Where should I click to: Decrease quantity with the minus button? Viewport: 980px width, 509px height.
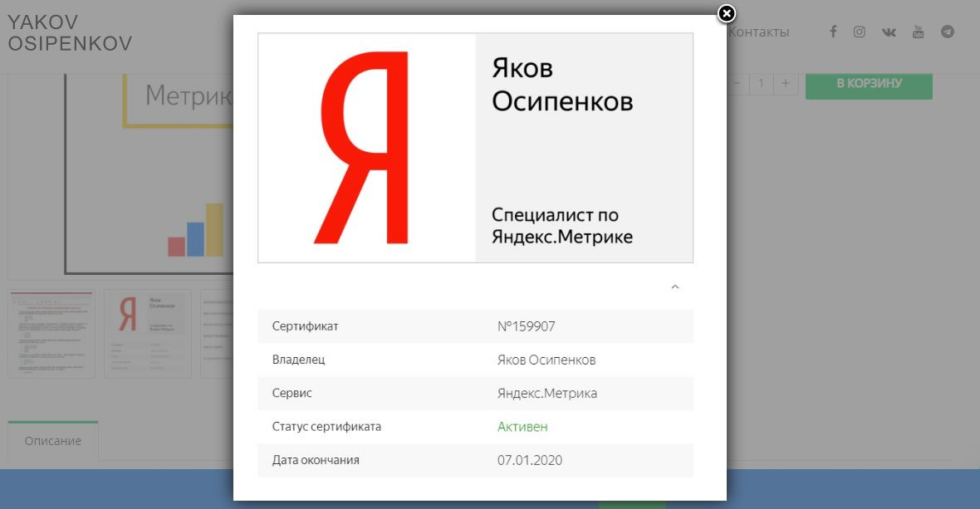737,83
